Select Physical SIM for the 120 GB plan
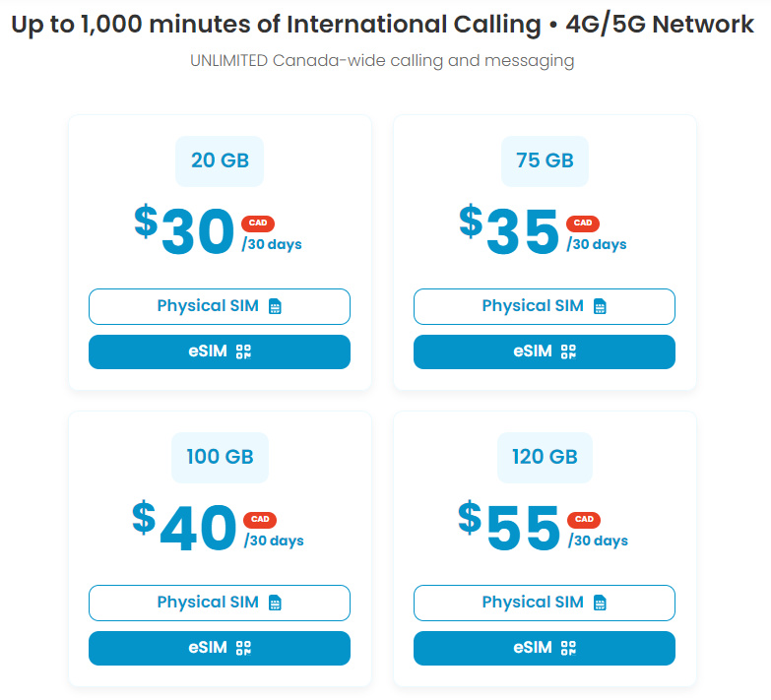The height and width of the screenshot is (700, 771). pos(544,603)
